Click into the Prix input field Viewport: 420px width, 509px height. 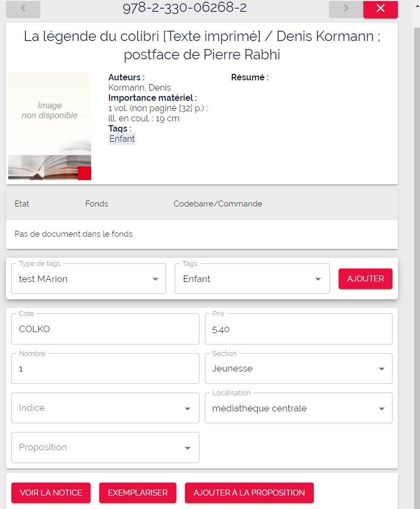coord(299,329)
